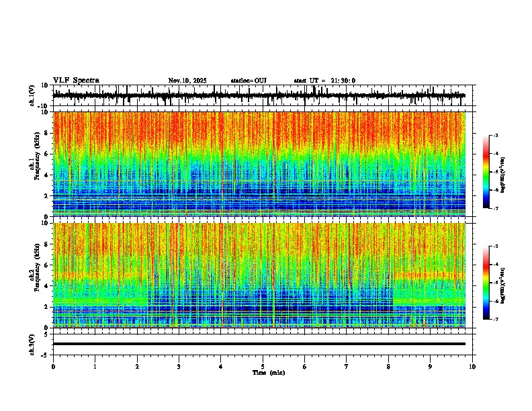
Task: Click the log(PSD) label beside ch.2 color scale
Action: click(x=503, y=286)
